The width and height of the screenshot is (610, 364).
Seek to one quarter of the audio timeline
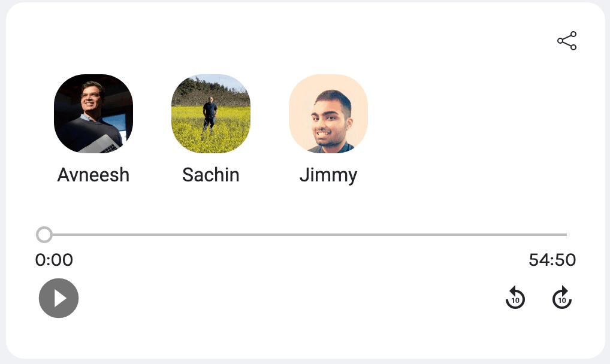click(175, 235)
